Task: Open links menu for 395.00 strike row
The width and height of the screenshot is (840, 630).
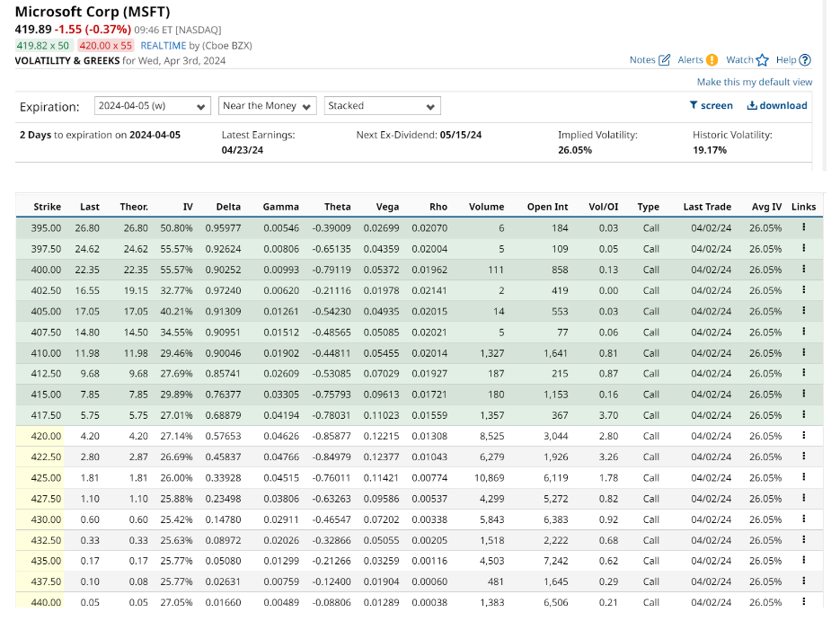Action: pos(803,227)
